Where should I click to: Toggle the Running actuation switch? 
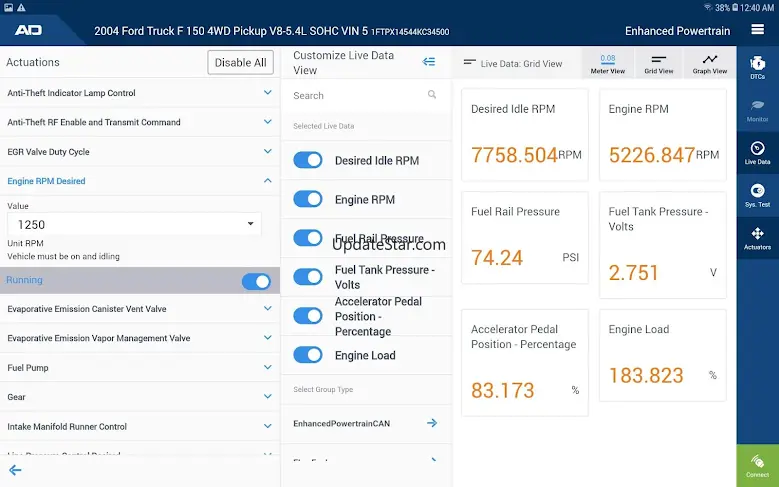coord(256,281)
